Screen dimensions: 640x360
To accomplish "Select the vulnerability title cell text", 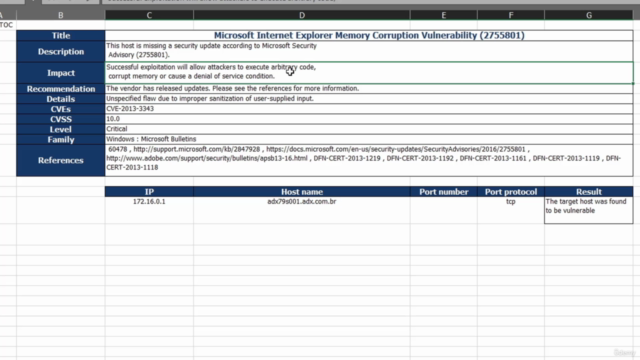I will pos(369,36).
